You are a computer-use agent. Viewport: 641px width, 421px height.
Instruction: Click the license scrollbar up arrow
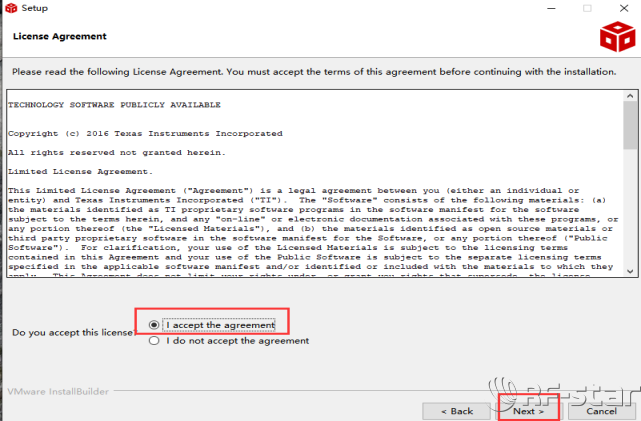coord(629,95)
